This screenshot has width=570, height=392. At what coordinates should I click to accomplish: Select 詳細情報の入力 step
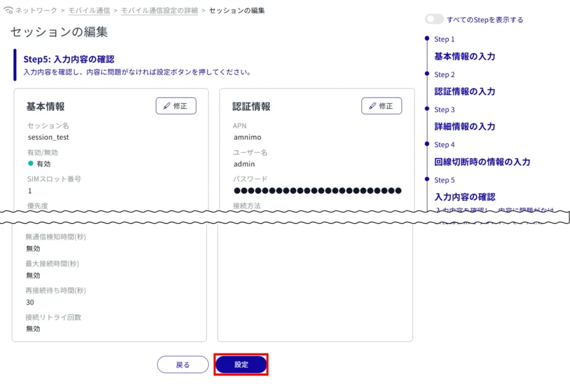[x=464, y=126]
